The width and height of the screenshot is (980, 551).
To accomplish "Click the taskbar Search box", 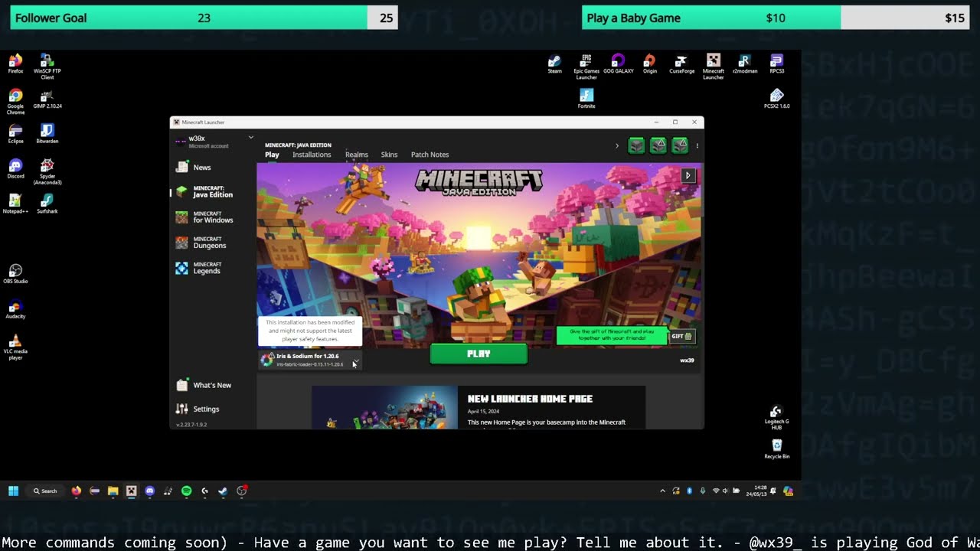I will pyautogui.click(x=45, y=491).
